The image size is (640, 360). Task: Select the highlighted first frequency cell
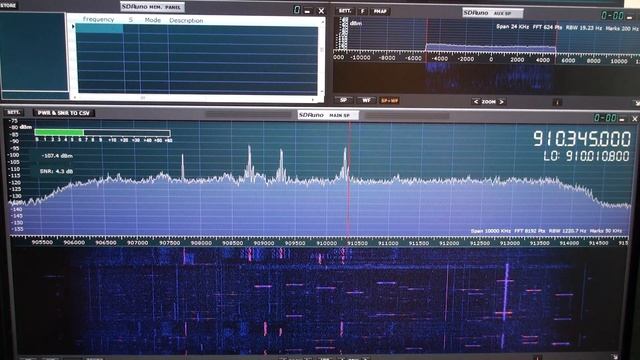99,28
